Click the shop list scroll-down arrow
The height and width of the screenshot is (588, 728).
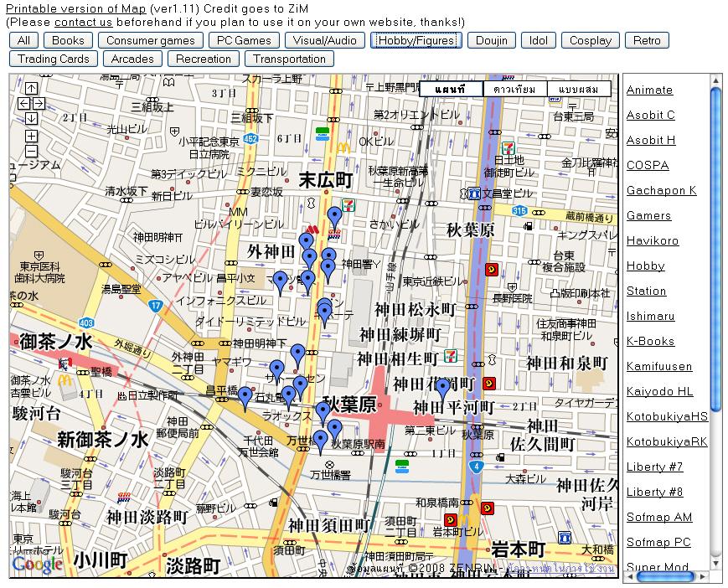[x=715, y=564]
